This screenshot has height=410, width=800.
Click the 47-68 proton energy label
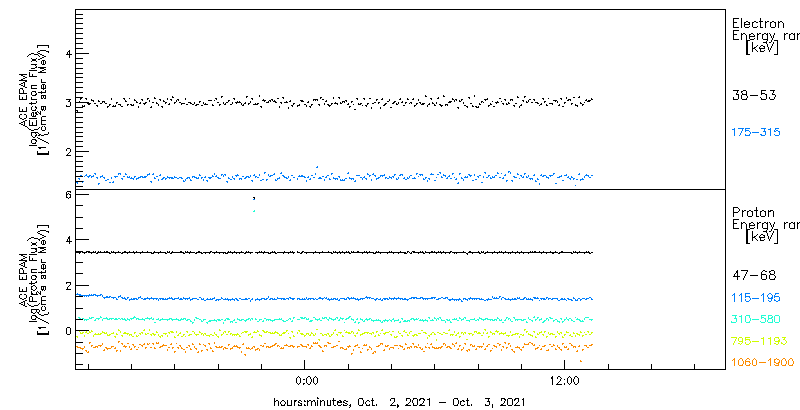tap(754, 276)
